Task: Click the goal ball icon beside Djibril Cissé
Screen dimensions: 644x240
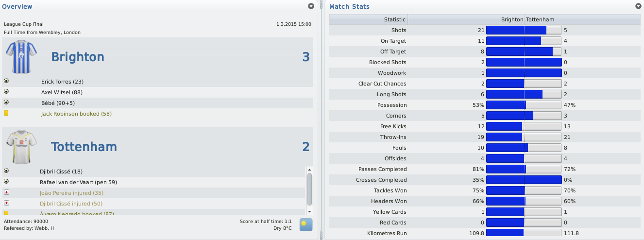Action: 6,171
